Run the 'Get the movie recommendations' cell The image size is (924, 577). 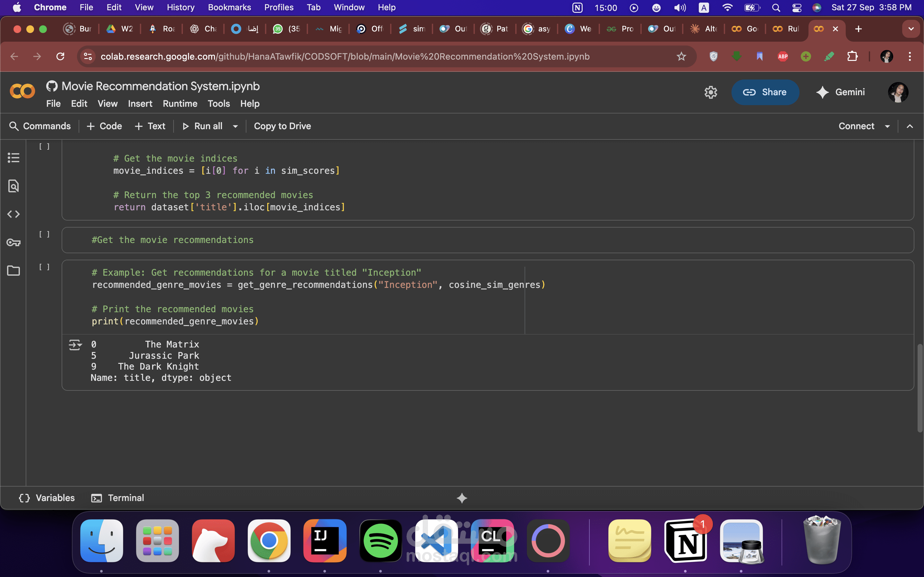(44, 234)
